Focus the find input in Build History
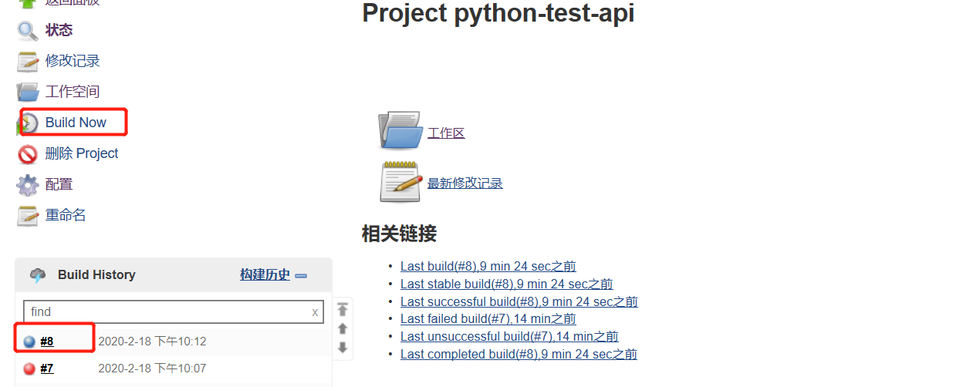Image resolution: width=980 pixels, height=387 pixels. (174, 312)
